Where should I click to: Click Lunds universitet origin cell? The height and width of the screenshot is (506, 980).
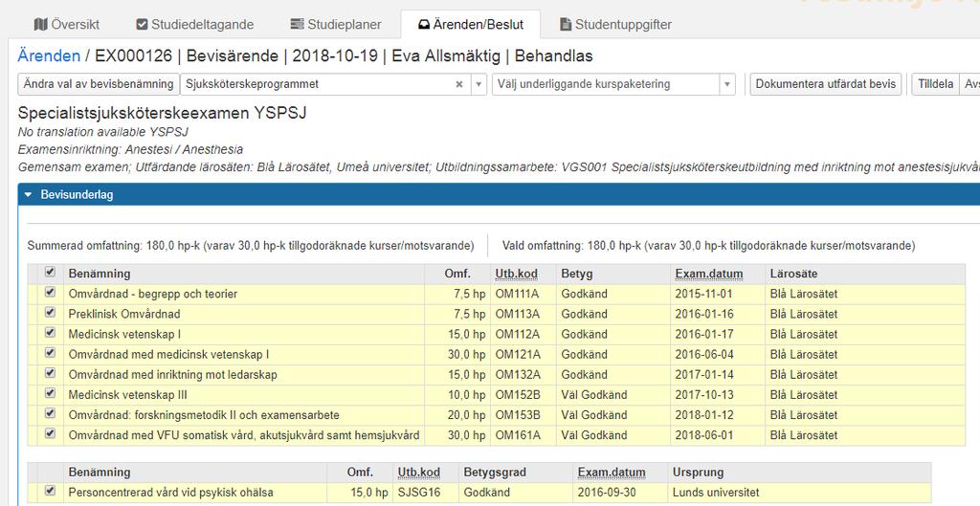click(716, 493)
